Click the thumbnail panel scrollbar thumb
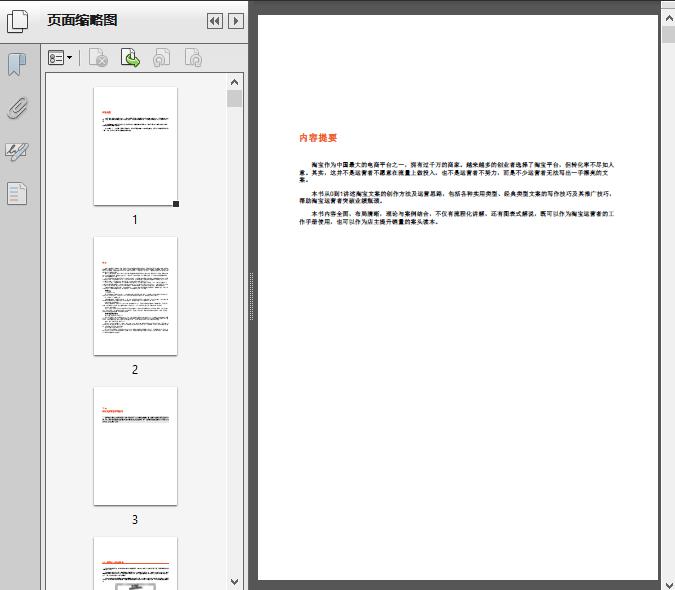This screenshot has height=590, width=675. [x=235, y=99]
